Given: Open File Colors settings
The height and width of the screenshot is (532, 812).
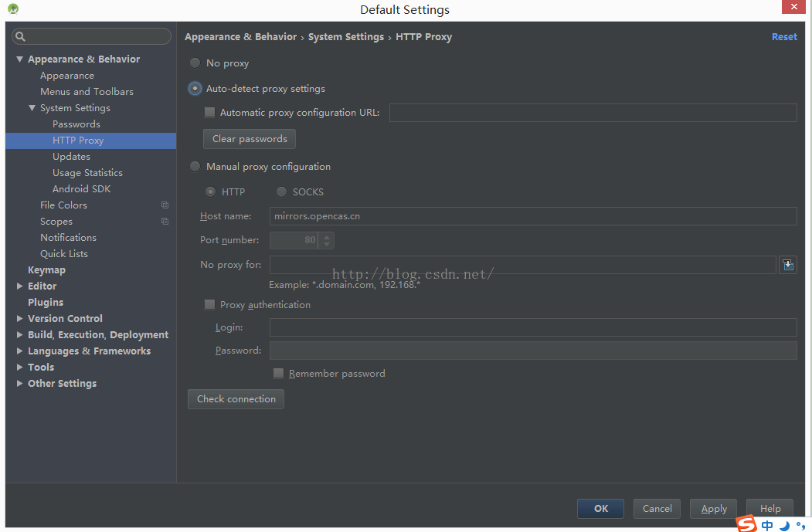Looking at the screenshot, I should (x=63, y=205).
